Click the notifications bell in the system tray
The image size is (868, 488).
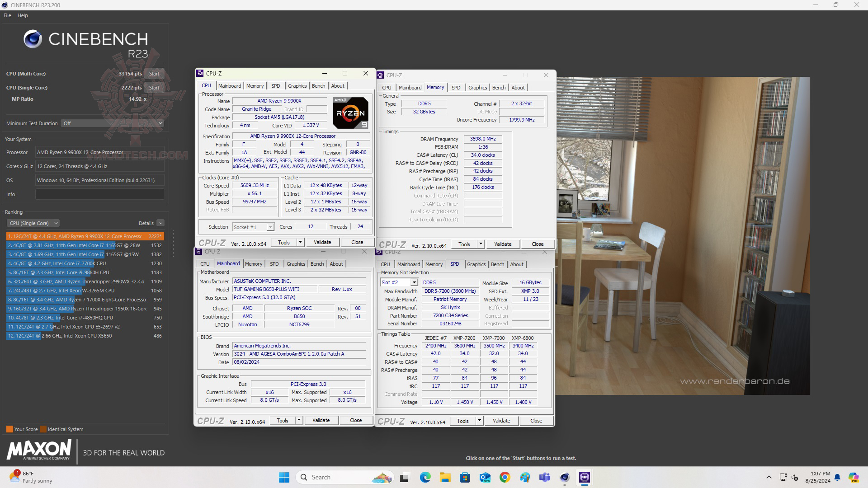(x=837, y=478)
